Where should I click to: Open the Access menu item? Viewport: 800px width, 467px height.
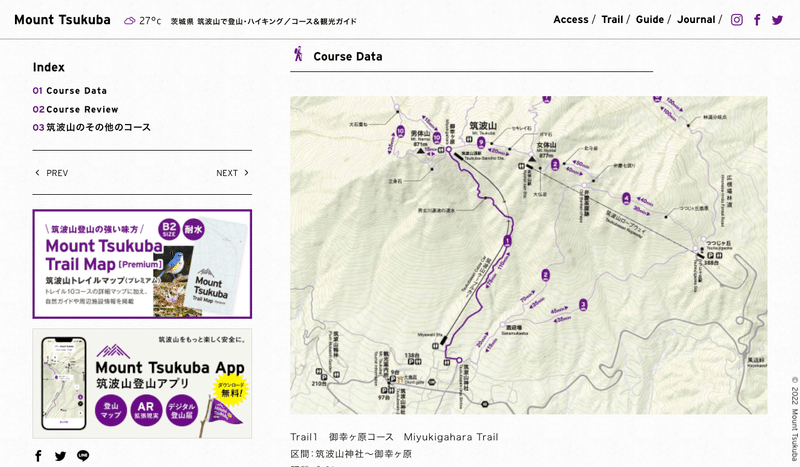click(x=570, y=19)
